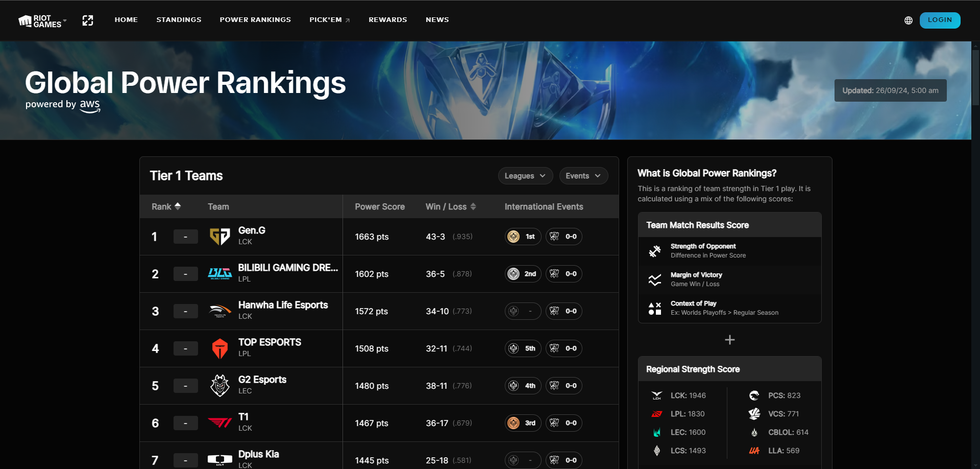This screenshot has width=980, height=469.
Task: Click Gen.G's 1st place MSI badge
Action: [x=523, y=237]
